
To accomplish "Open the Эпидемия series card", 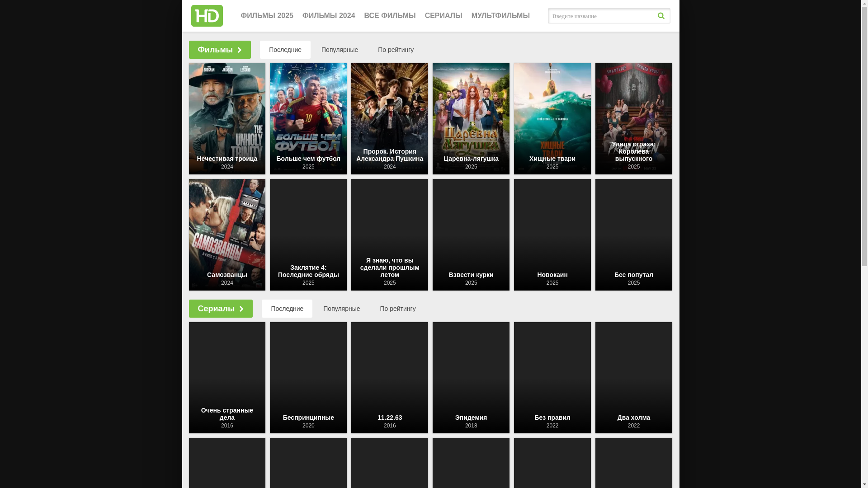I will tap(471, 378).
